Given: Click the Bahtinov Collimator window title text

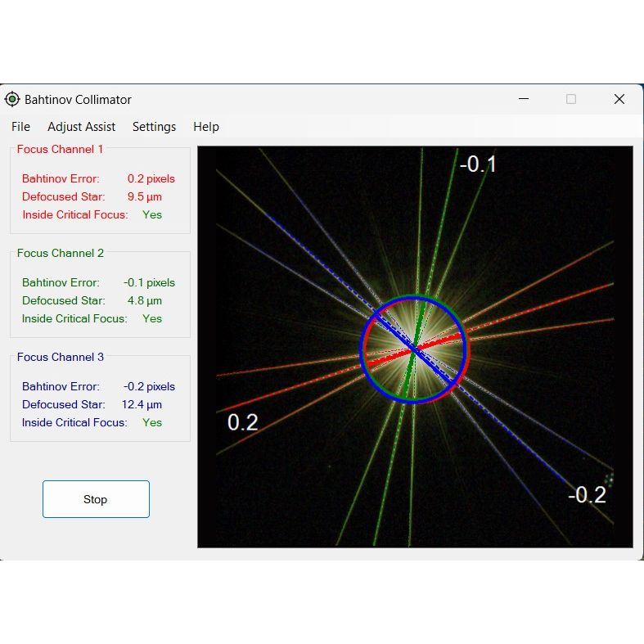Looking at the screenshot, I should (78, 99).
